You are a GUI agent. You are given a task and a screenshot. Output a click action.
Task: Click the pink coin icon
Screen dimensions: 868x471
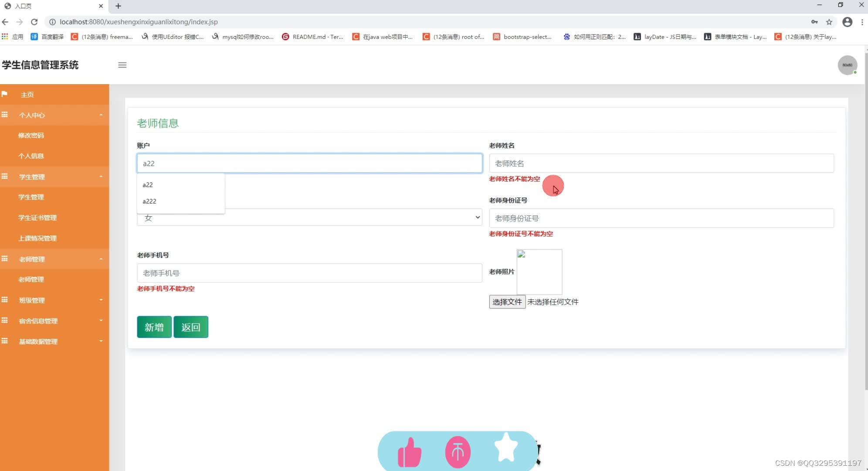458,452
